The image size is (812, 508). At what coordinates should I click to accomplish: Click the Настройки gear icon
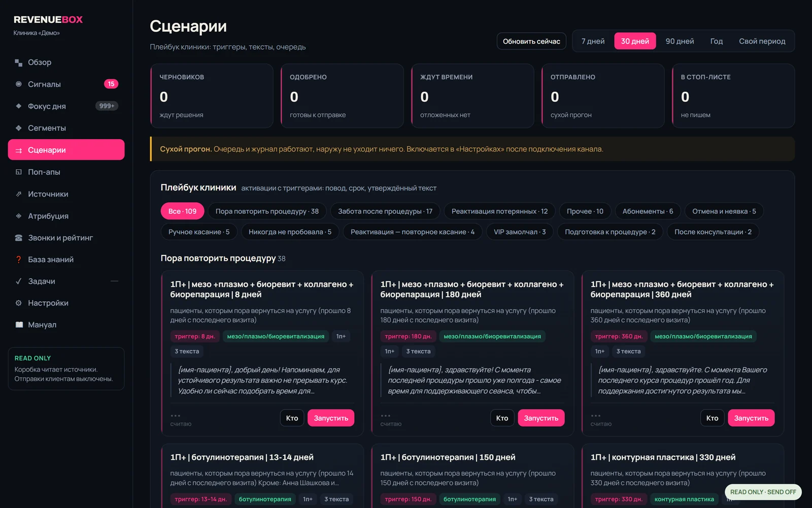19,303
